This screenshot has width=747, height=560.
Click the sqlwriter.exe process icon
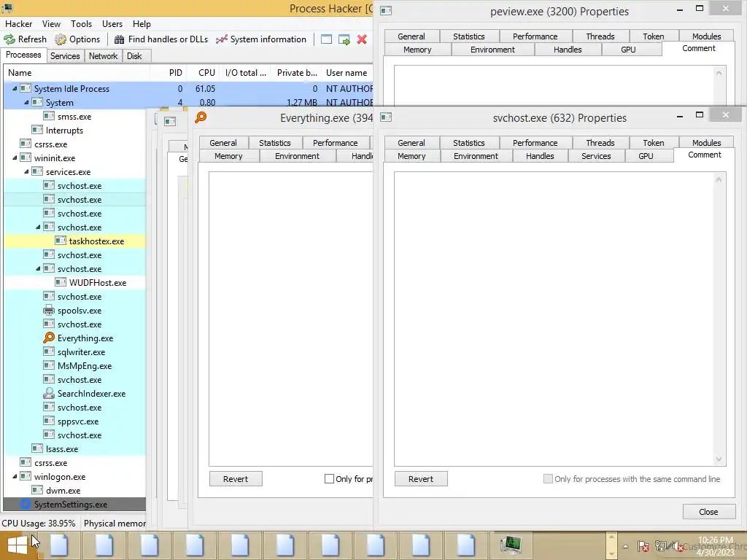[x=49, y=352]
